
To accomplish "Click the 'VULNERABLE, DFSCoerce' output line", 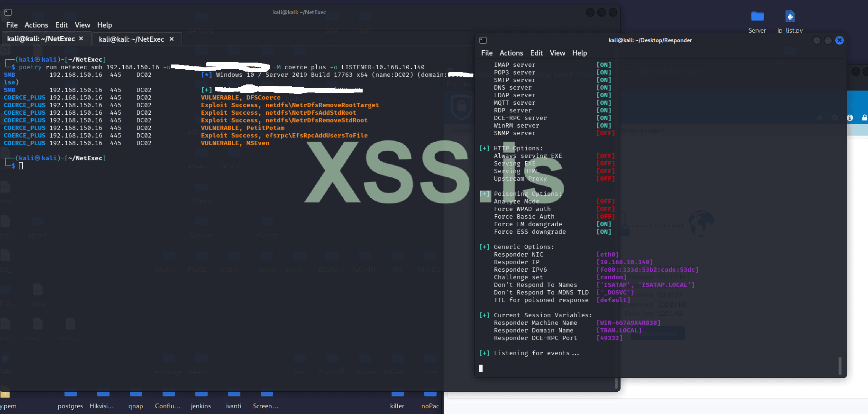I will pos(241,98).
